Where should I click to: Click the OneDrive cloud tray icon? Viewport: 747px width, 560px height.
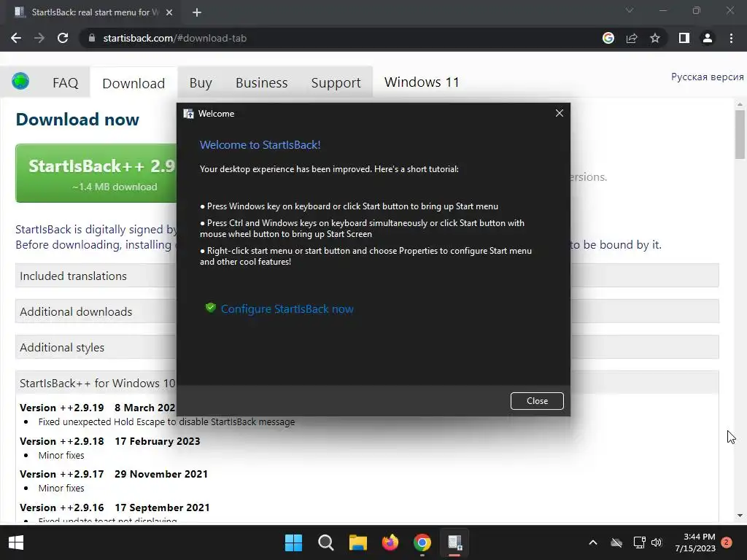pos(616,542)
